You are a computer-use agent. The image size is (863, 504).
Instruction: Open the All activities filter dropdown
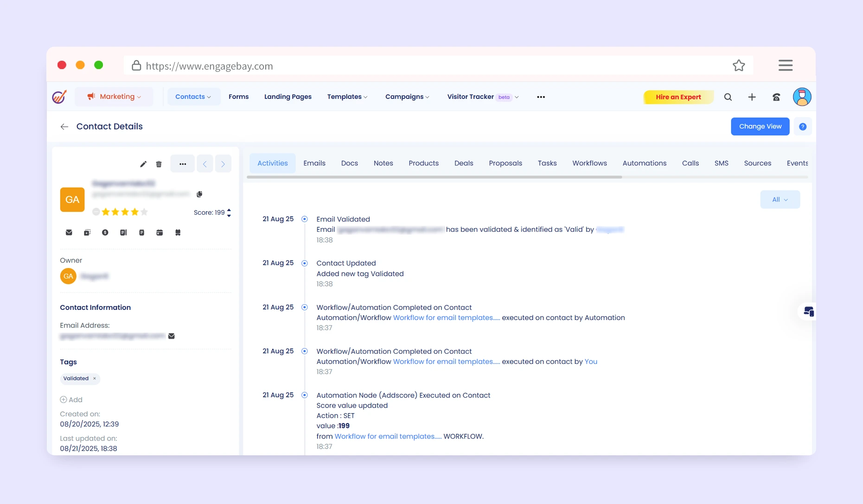click(780, 199)
